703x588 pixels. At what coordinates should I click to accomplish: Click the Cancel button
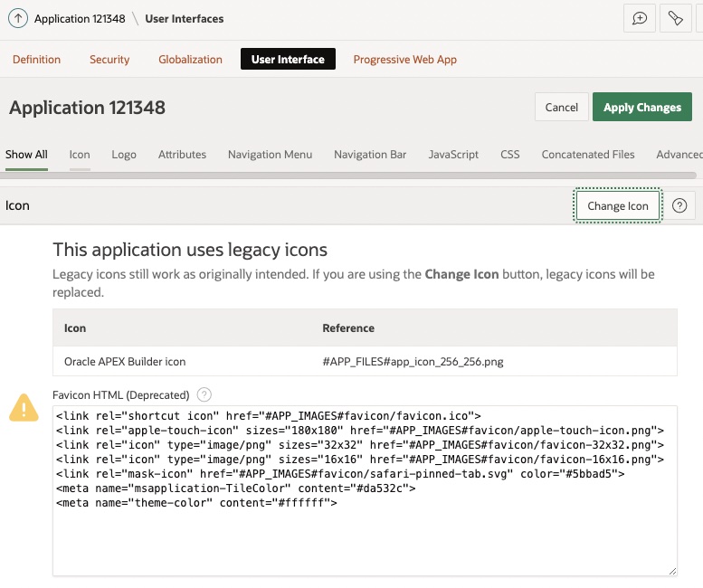(x=561, y=107)
